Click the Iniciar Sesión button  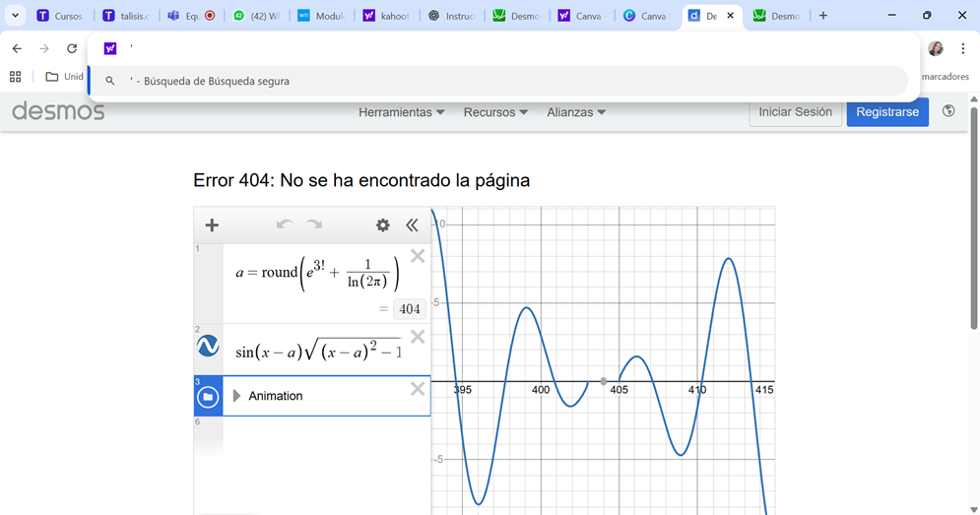(795, 112)
